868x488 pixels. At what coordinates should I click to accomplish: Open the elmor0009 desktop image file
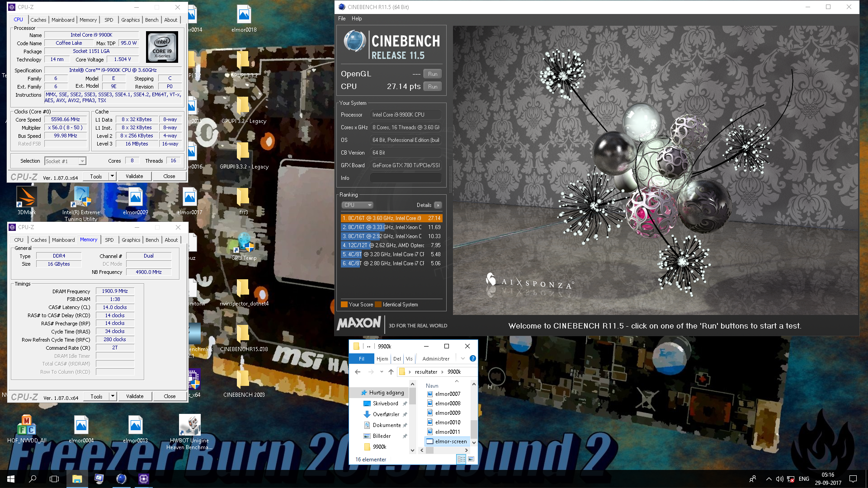(136, 201)
